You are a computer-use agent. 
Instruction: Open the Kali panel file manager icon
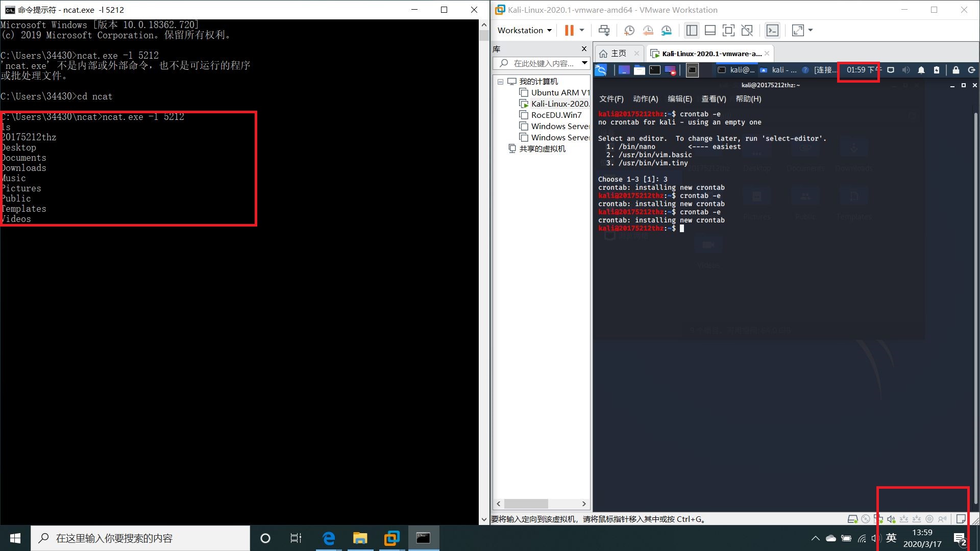tap(640, 70)
